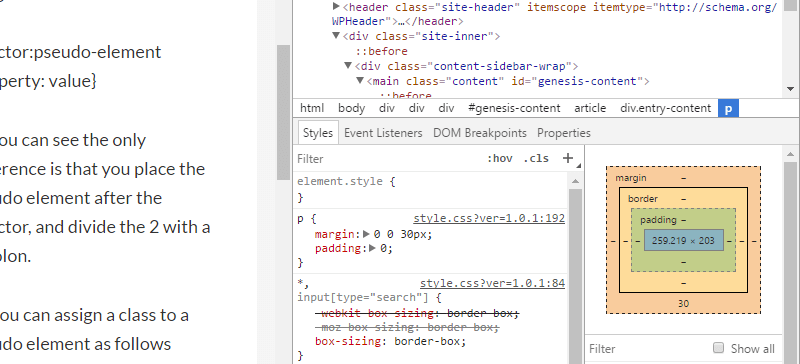Select article breadcrumb
Screen dimensions: 800x364
point(590,108)
